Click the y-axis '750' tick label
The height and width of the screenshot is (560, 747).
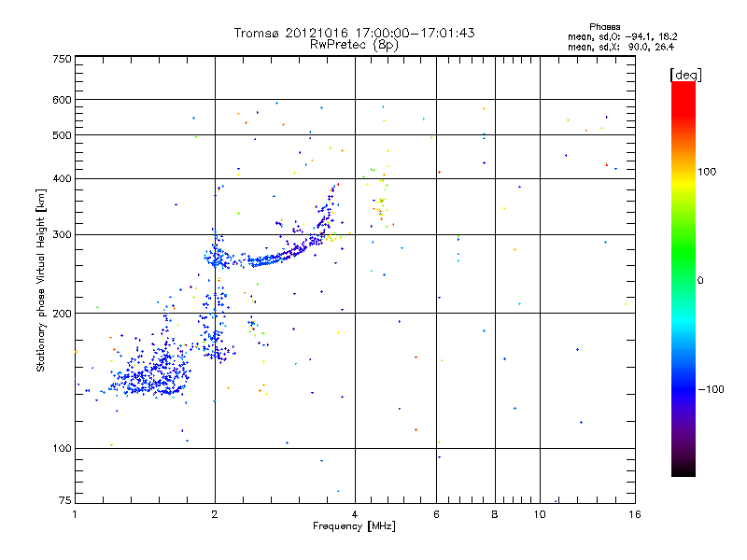[x=62, y=59]
